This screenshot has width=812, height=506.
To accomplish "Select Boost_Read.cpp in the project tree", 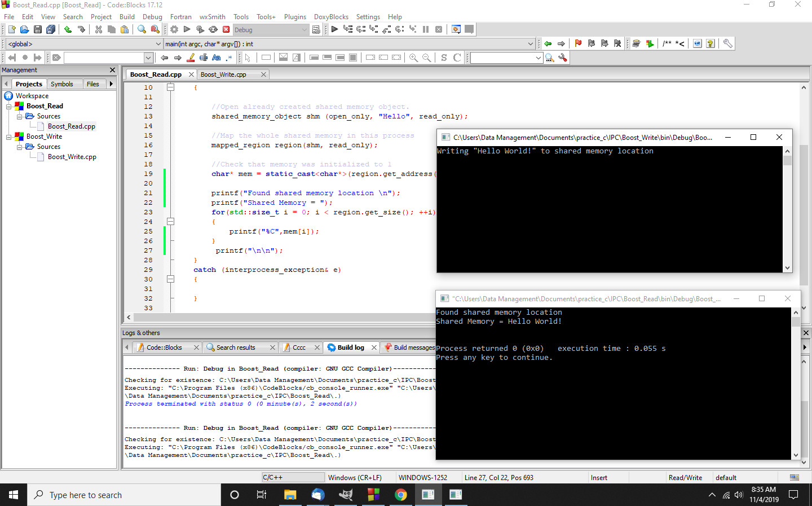I will click(x=71, y=126).
